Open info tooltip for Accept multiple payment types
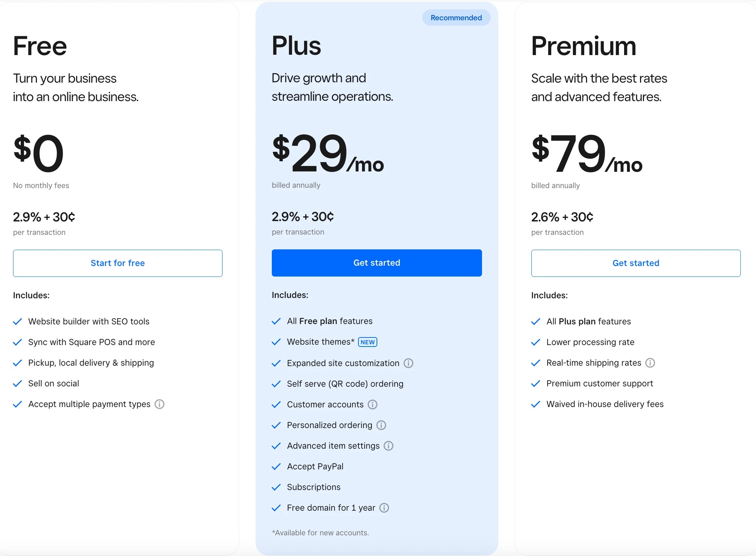This screenshot has height=556, width=756. (x=159, y=404)
